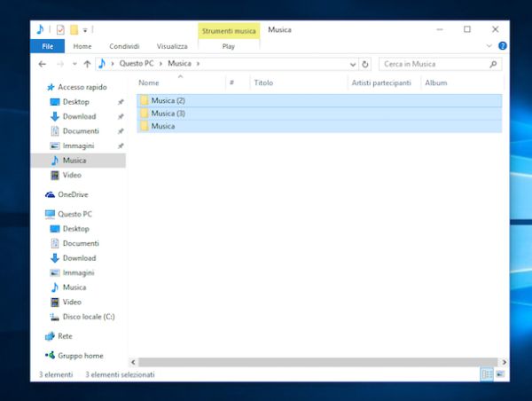Open the Visualizza ribbon tab
This screenshot has width=532, height=401.
pos(171,46)
